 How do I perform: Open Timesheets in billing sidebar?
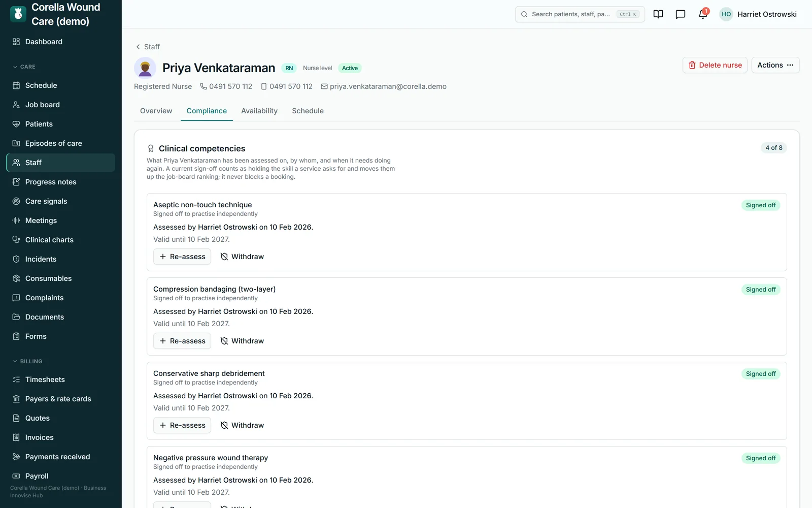click(60, 379)
